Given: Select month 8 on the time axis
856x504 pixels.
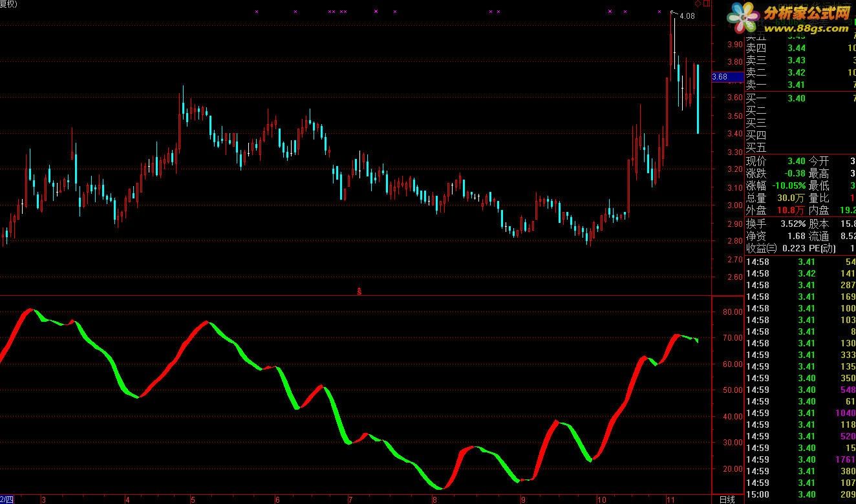Looking at the screenshot, I should tap(434, 499).
